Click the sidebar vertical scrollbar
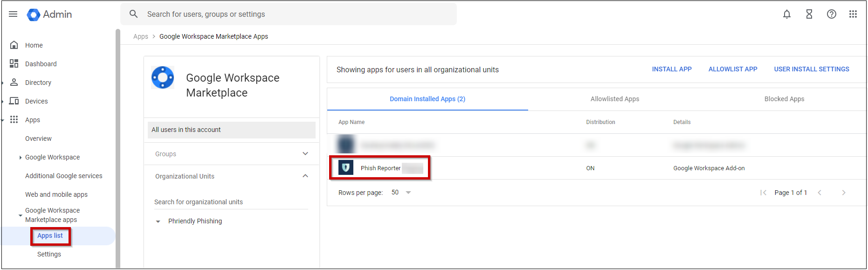868x270 pixels. pyautogui.click(x=118, y=148)
